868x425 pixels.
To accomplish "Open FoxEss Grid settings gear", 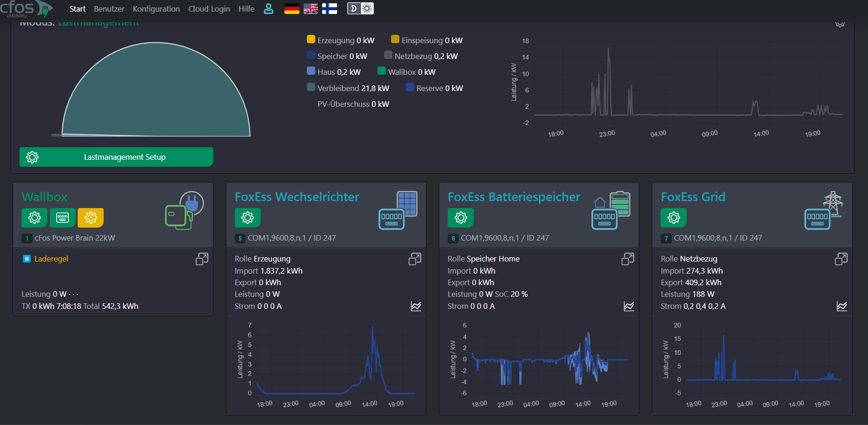I will point(674,217).
